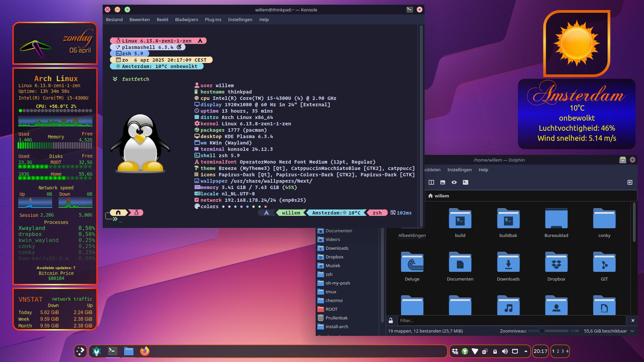Open the Bladwijzers menu in Konsole

pos(186,19)
